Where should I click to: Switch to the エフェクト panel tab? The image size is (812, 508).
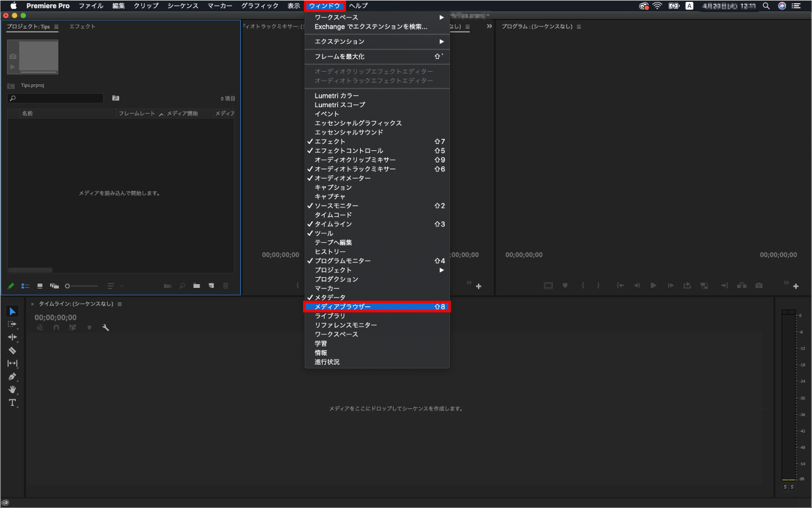click(82, 27)
